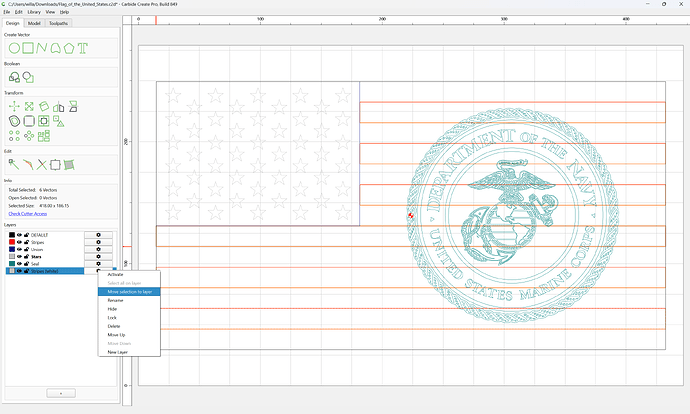
Task: Click the teal Seal layer color swatch
Action: (x=12, y=264)
